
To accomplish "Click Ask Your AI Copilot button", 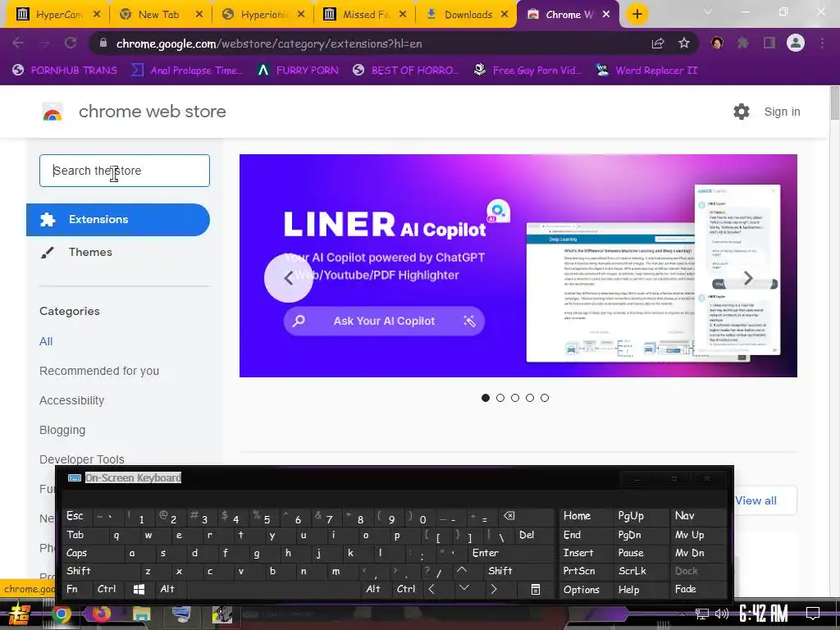I will pos(384,321).
